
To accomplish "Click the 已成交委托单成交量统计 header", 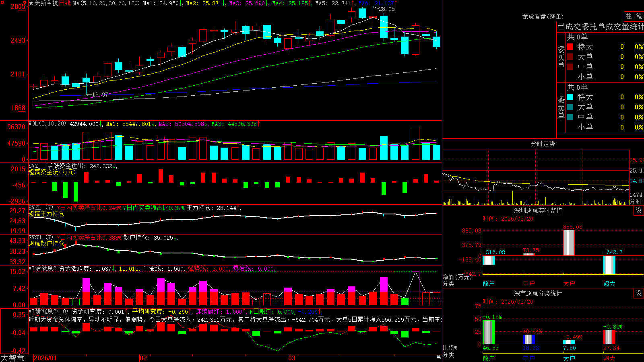I will [x=601, y=27].
